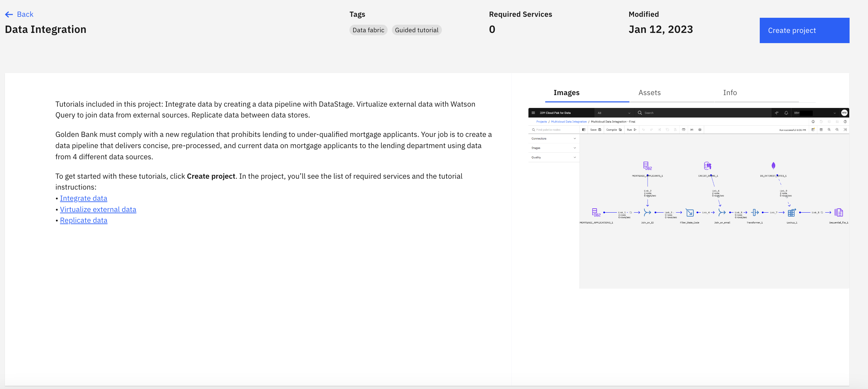Select the DS_INTEREST_RATES_1 MongoDB node
The image size is (868, 389).
pos(773,166)
